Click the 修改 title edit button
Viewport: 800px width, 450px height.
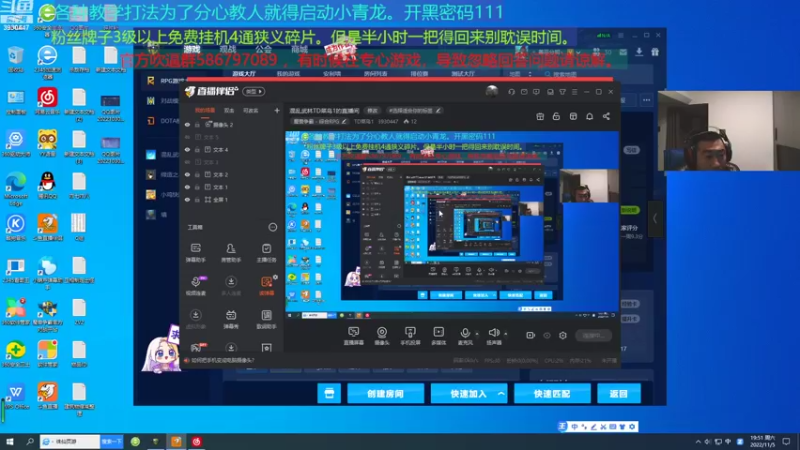coord(372,110)
